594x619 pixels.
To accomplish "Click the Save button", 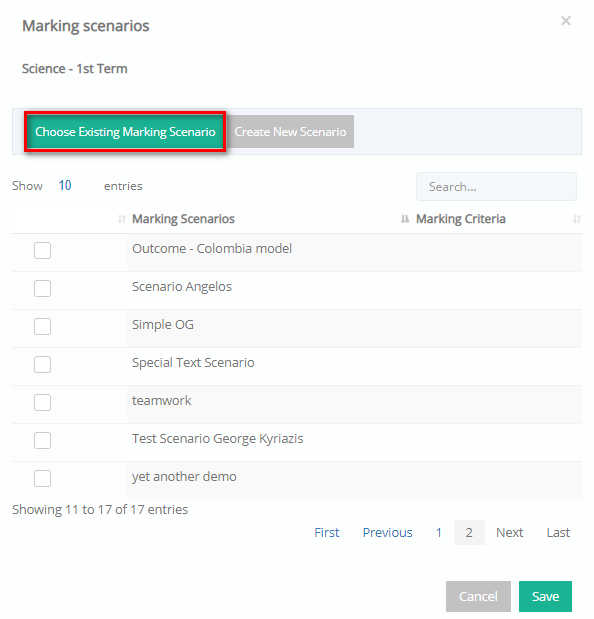I will click(545, 596).
